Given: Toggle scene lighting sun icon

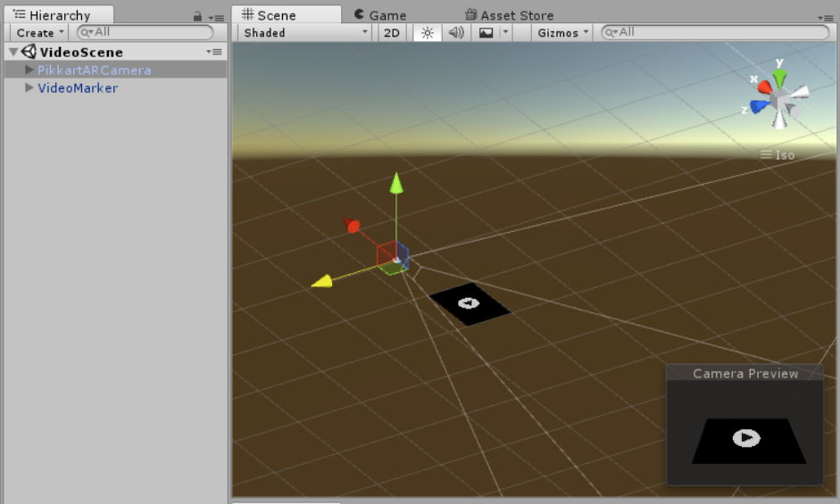Looking at the screenshot, I should [x=427, y=33].
